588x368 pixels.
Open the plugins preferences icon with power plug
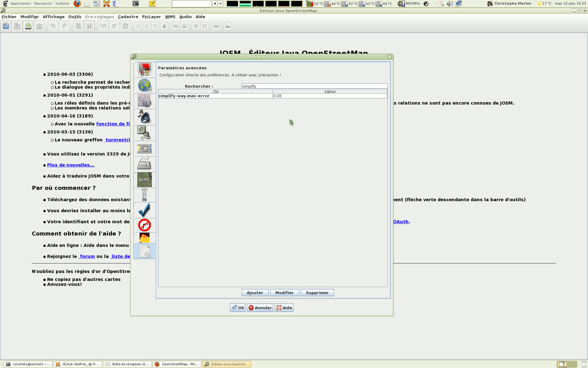coord(145,133)
